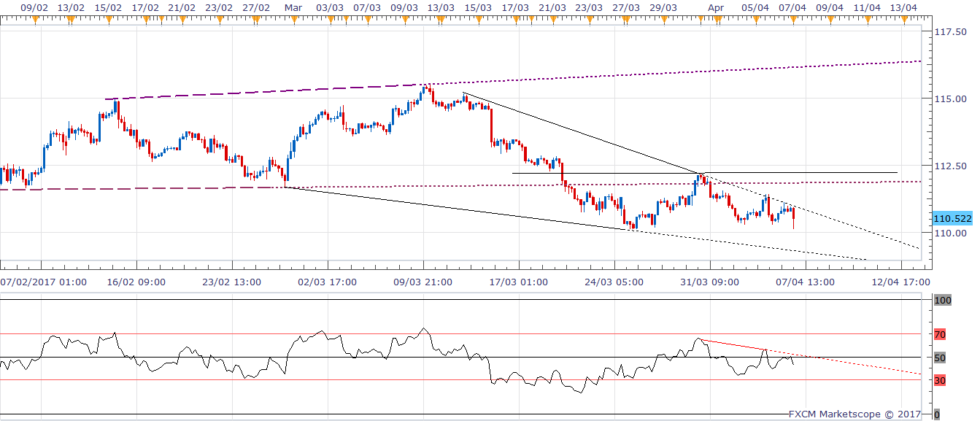Click the 07/04 13:00 time label
The width and height of the screenshot is (980, 421).
[806, 282]
